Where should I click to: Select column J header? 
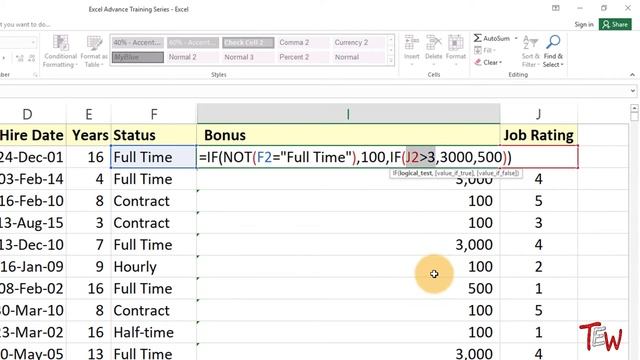tap(539, 114)
